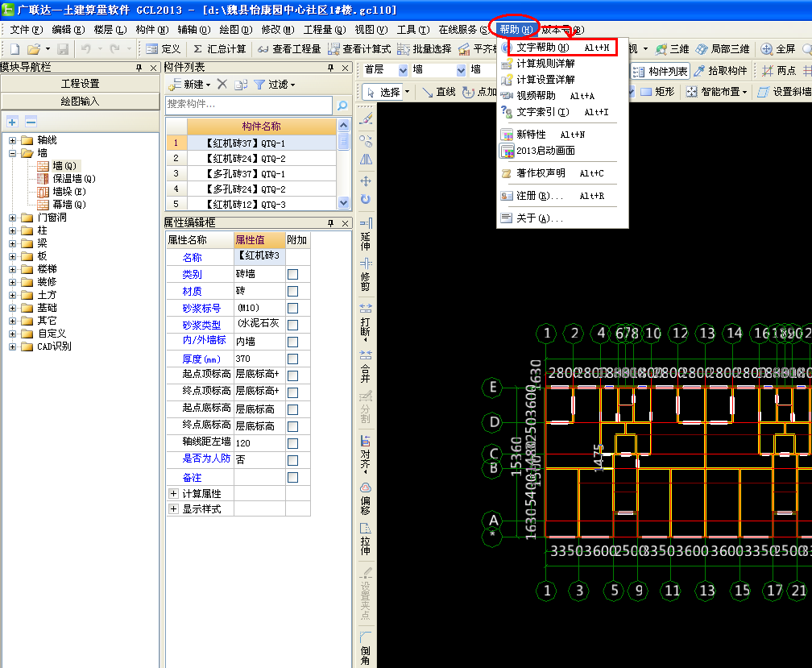Open the 工程量(Q) menu
The width and height of the screenshot is (812, 668).
pos(325,30)
